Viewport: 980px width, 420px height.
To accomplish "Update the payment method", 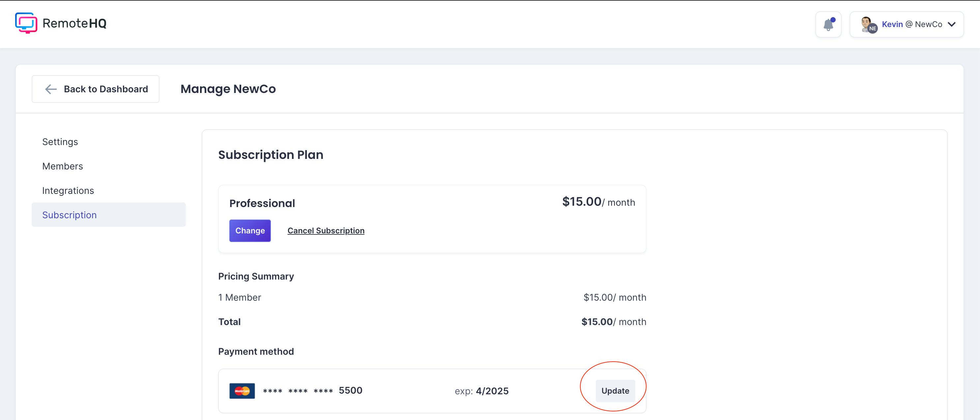I will (615, 391).
